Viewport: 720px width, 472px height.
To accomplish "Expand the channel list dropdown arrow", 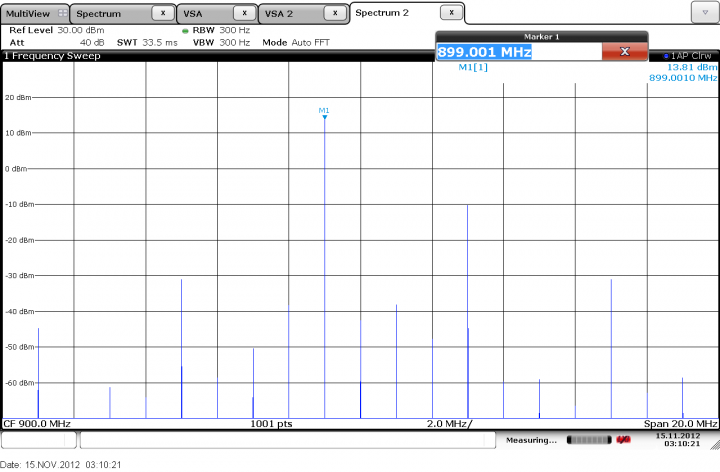I will coord(704,13).
